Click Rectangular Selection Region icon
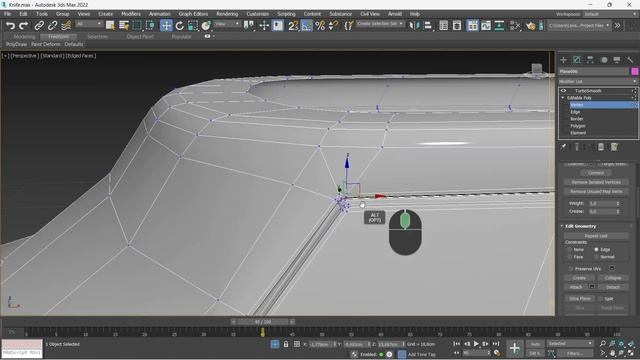The height and width of the screenshot is (360, 640). [137, 26]
